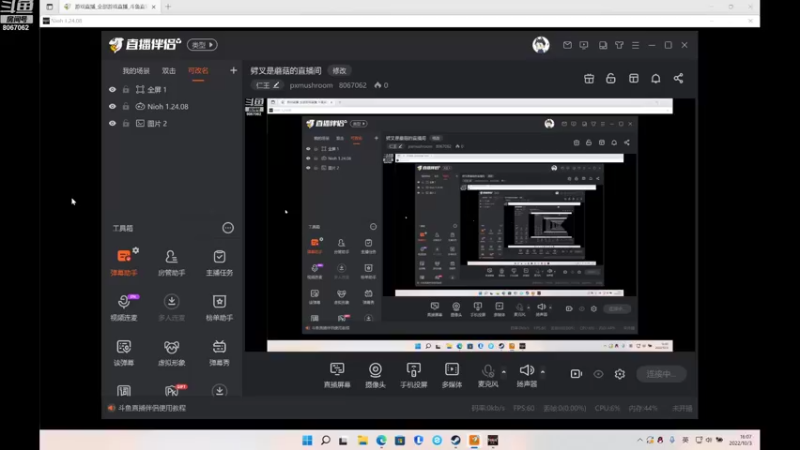Open the 弹幕助手 settings gear
Screen dimensions: 800x450
(136, 251)
